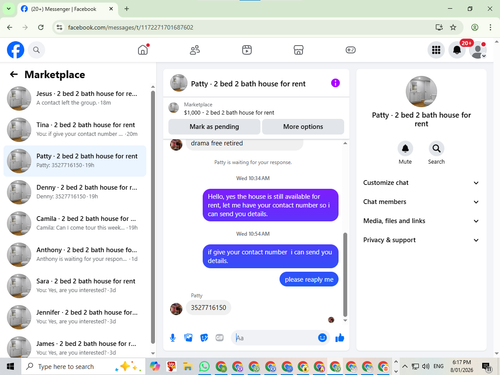Click the chat messages scrollbar
This screenshot has width=500, height=375.
(345, 274)
